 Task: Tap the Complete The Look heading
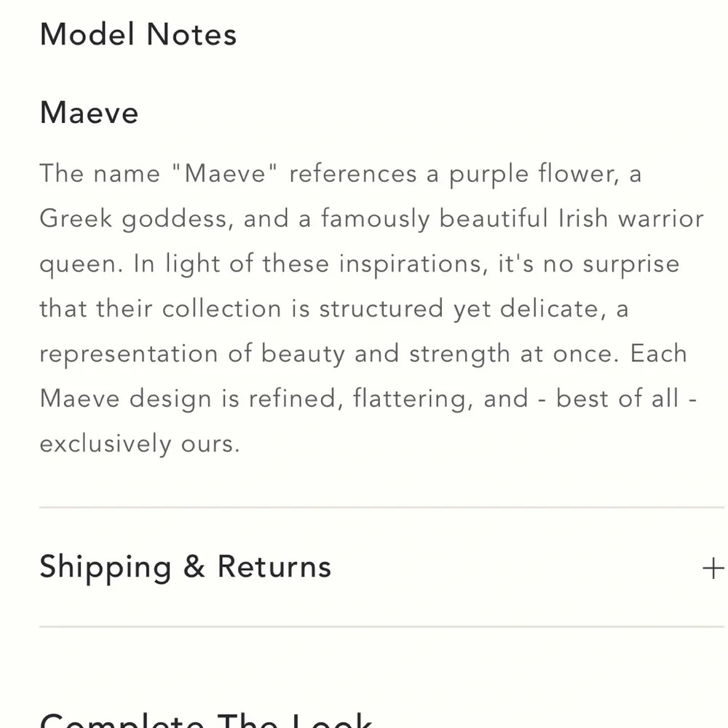click(x=206, y=720)
